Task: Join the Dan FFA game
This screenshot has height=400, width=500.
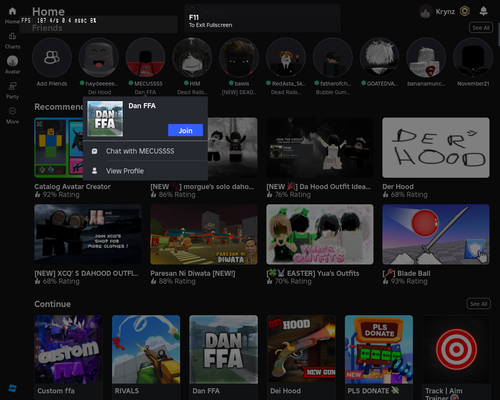Action: [185, 130]
